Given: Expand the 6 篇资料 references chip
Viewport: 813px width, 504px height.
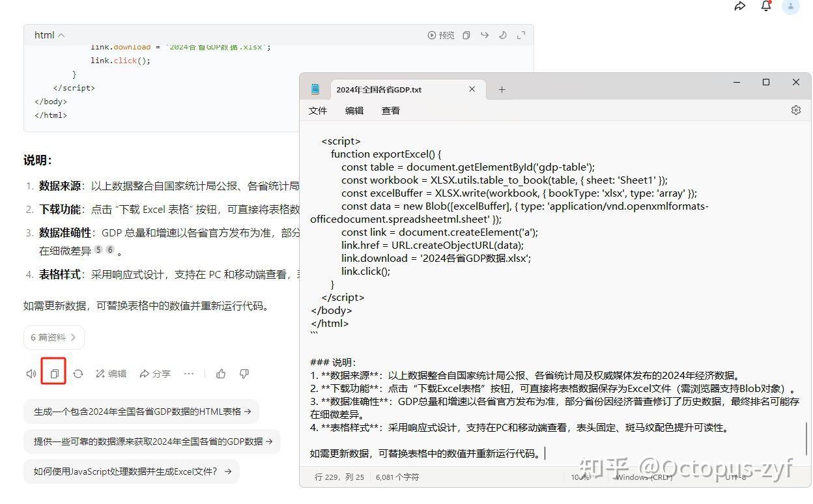Looking at the screenshot, I should (x=54, y=337).
